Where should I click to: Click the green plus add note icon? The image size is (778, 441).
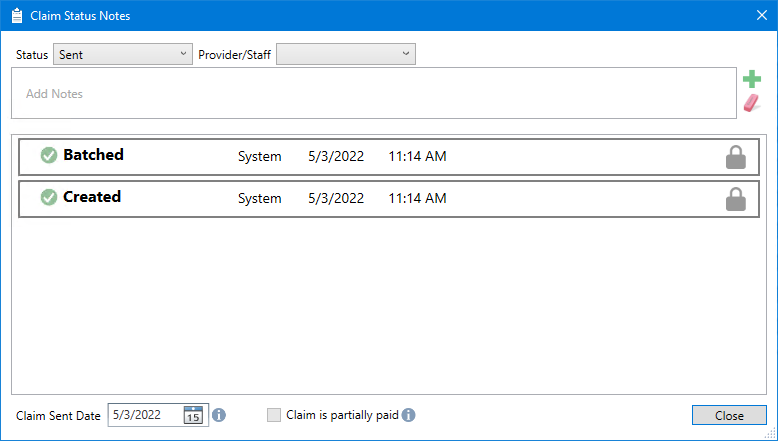click(751, 80)
